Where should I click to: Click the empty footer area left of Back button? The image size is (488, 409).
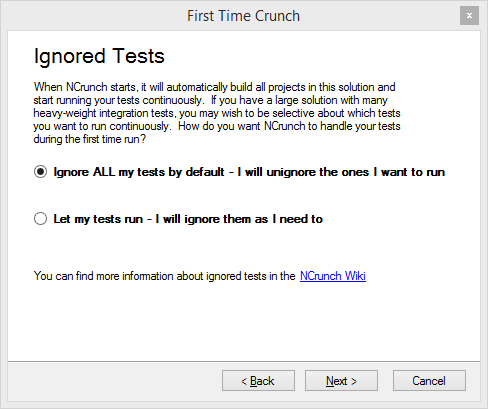[115, 380]
